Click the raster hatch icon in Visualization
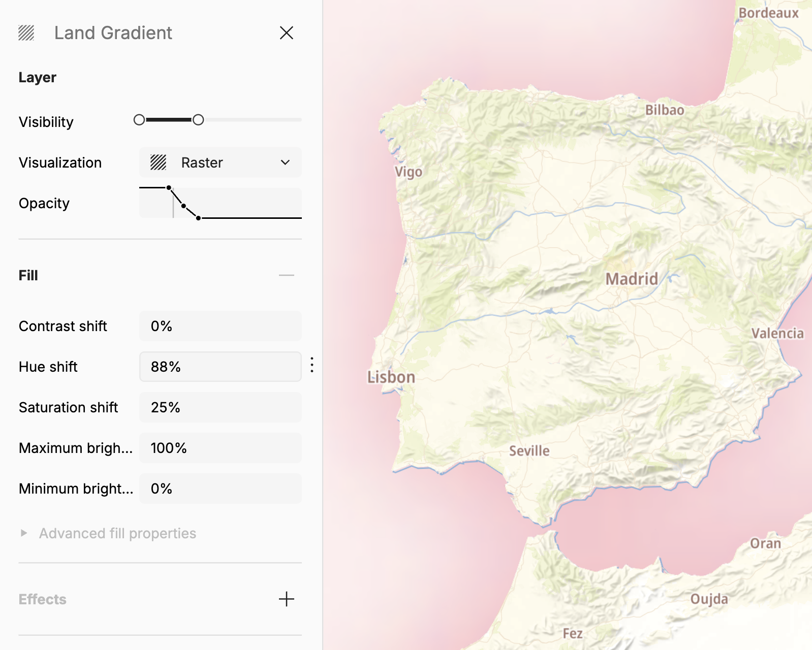 pyautogui.click(x=159, y=162)
